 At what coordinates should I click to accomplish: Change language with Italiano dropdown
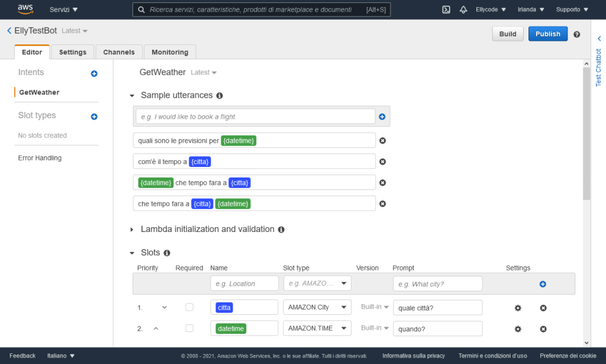61,356
